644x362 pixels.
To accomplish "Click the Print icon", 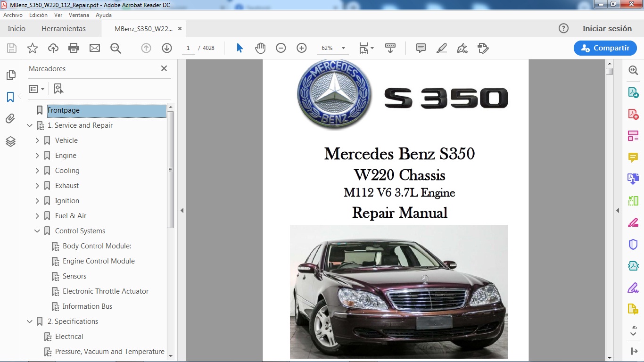I will click(x=74, y=48).
